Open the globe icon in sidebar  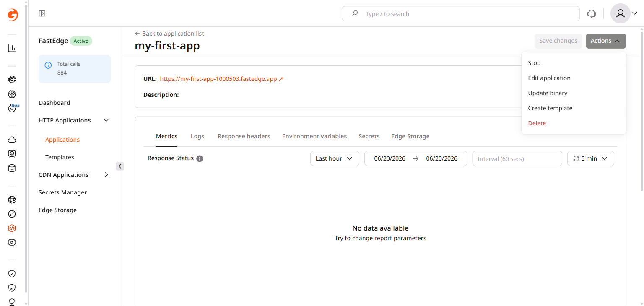(x=12, y=200)
